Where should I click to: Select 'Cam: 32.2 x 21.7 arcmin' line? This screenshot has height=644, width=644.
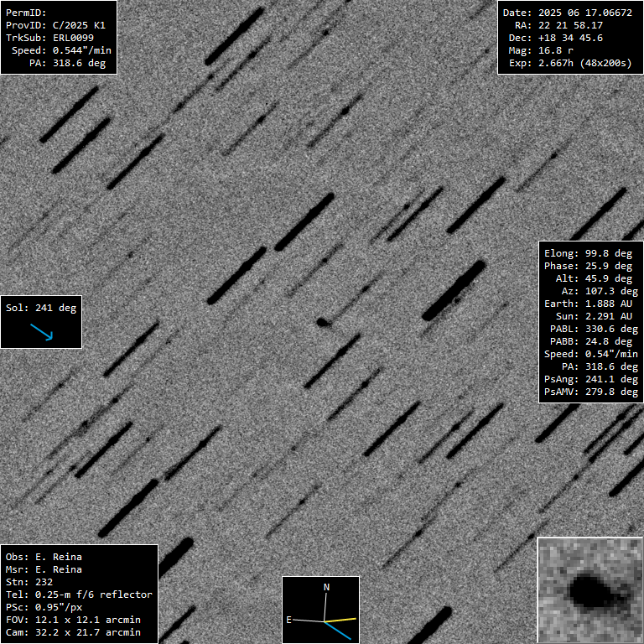[x=73, y=632]
